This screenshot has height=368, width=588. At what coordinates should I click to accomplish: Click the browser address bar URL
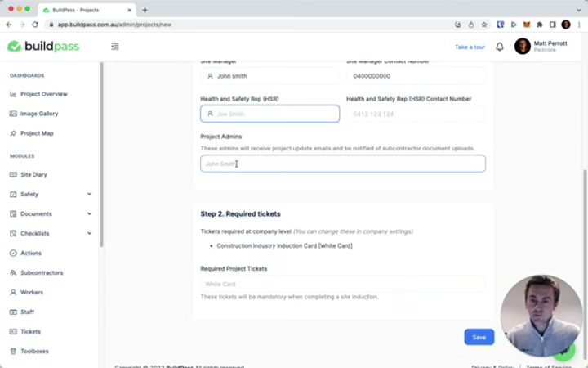pyautogui.click(x=114, y=25)
